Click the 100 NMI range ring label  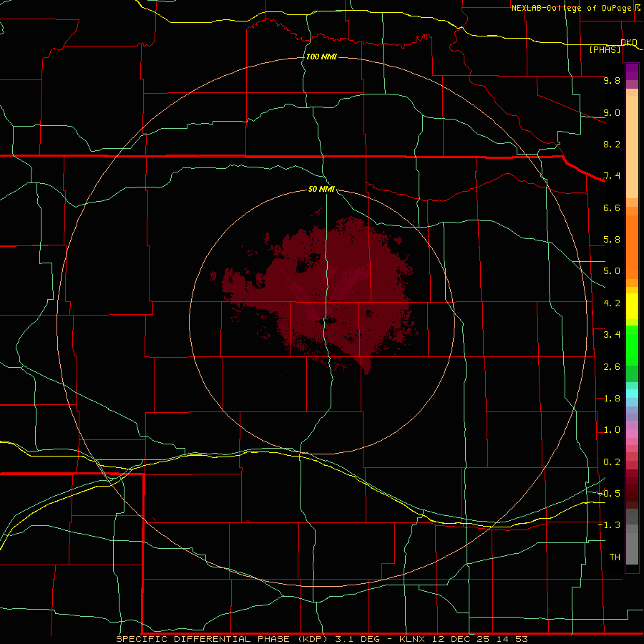(x=321, y=57)
